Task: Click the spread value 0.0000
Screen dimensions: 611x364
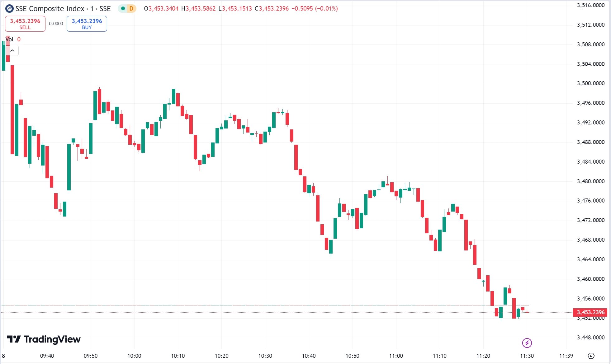Action: point(56,24)
